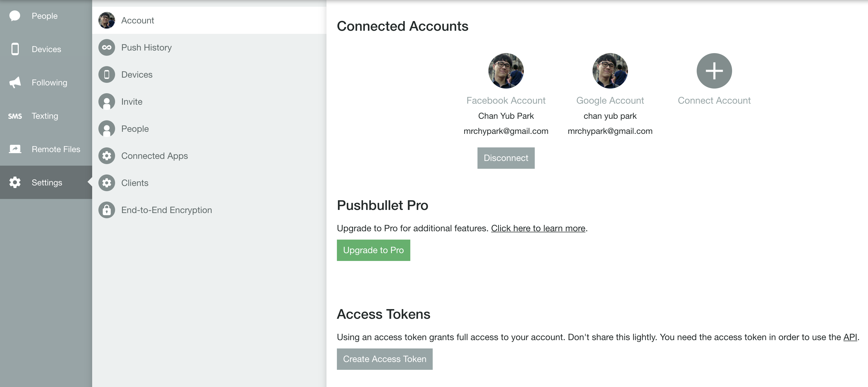Open Push History infinity icon
Viewport: 868px width, 387px height.
[107, 48]
